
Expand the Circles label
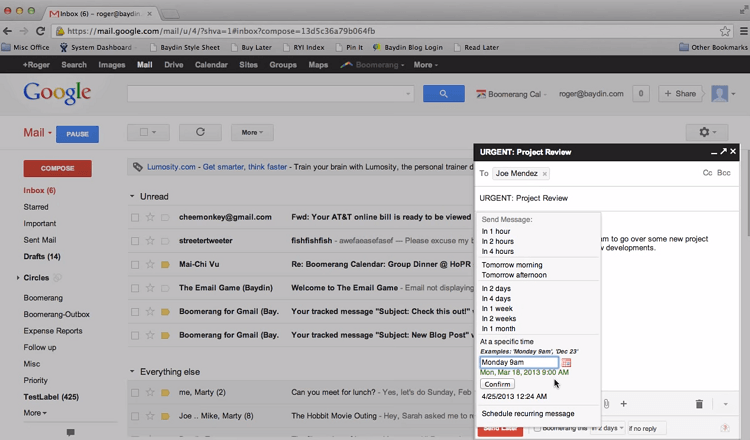pos(18,277)
